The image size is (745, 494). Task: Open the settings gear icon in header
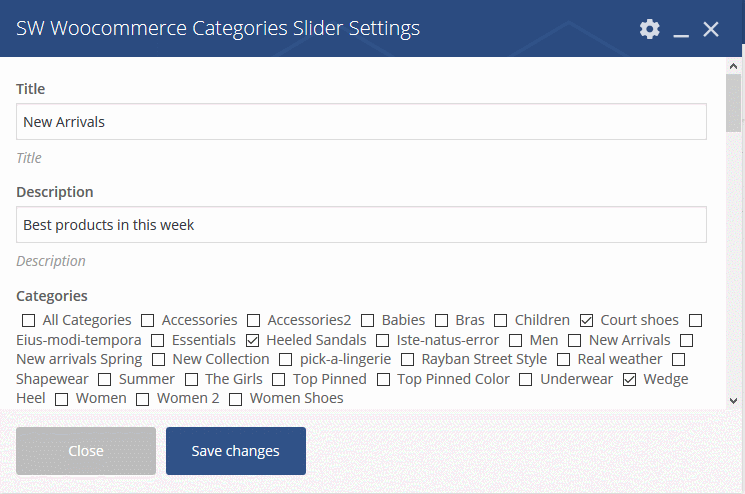click(x=649, y=29)
